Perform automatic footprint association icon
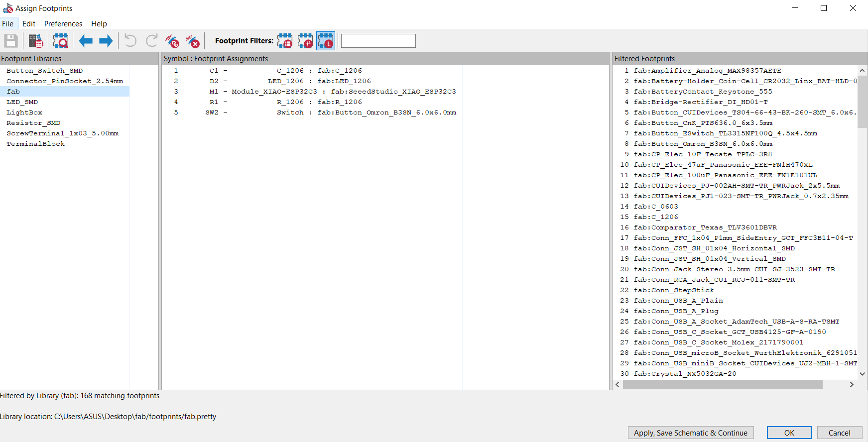The image size is (868, 442). pyautogui.click(x=172, y=41)
